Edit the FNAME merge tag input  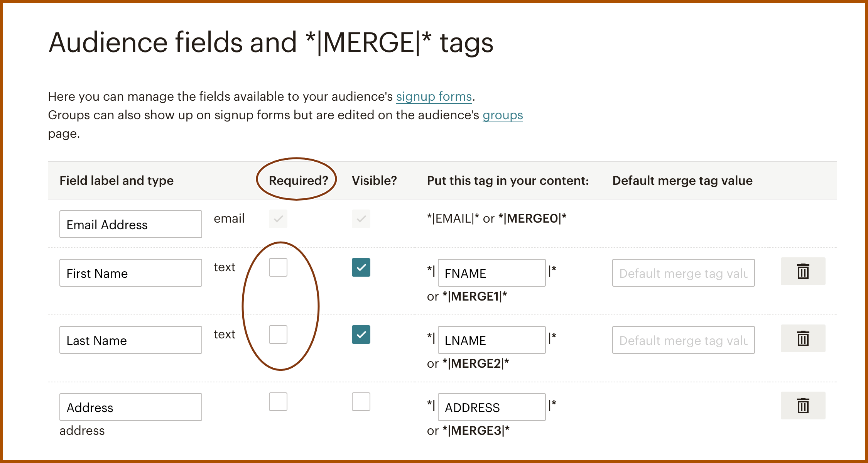click(x=491, y=273)
